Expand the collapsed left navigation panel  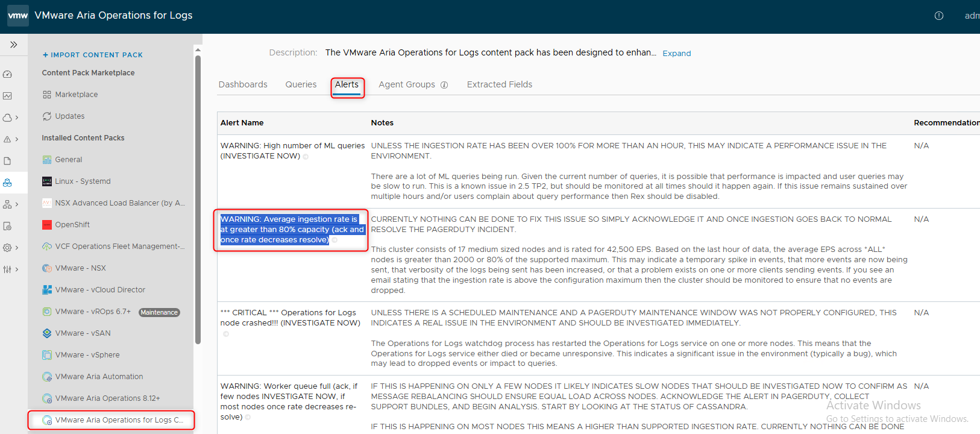point(13,45)
